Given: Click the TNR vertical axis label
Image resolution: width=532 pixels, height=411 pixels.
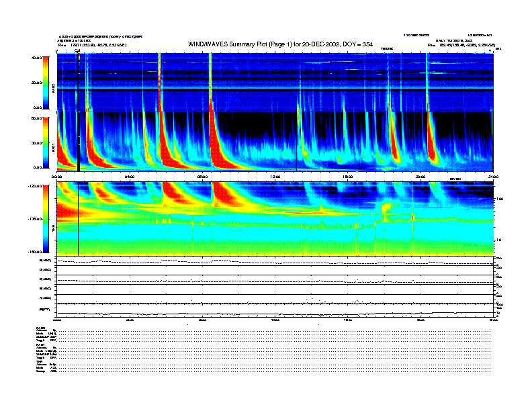Looking at the screenshot, I should 53,229.
